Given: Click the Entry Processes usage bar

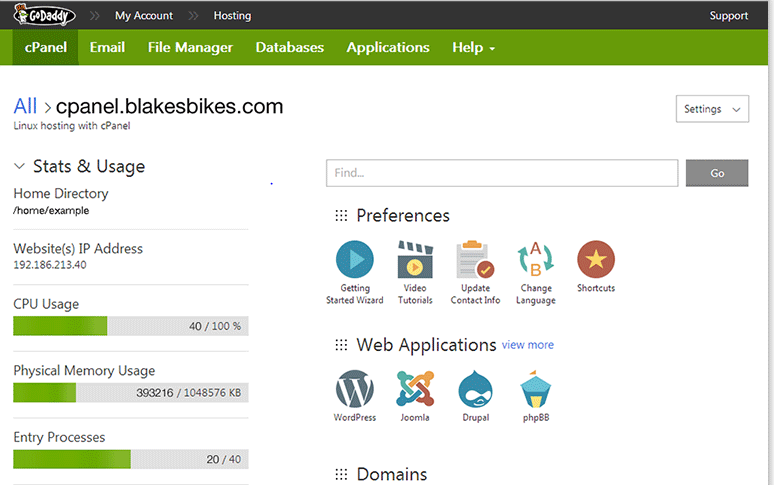Looking at the screenshot, I should pyautogui.click(x=131, y=459).
